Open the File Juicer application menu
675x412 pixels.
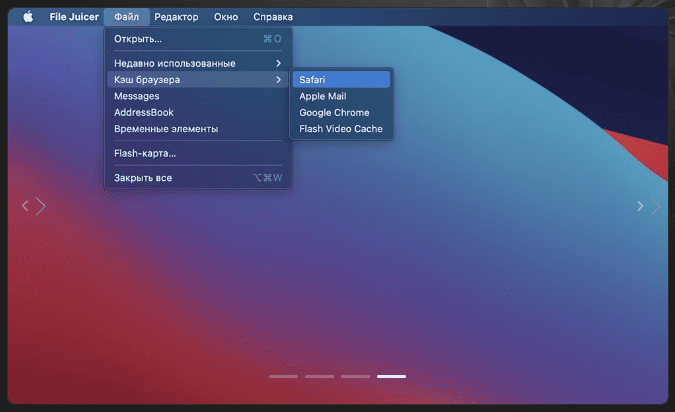click(74, 17)
